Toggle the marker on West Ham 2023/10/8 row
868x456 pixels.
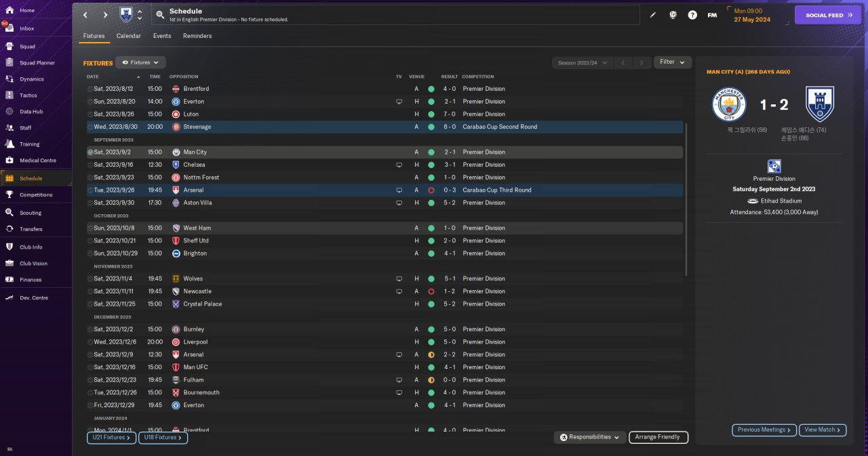pos(90,228)
